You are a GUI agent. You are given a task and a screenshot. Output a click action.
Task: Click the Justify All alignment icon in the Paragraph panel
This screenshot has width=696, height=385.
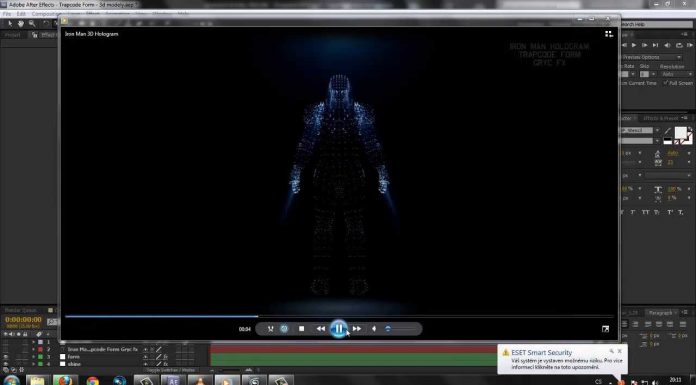(x=684, y=324)
